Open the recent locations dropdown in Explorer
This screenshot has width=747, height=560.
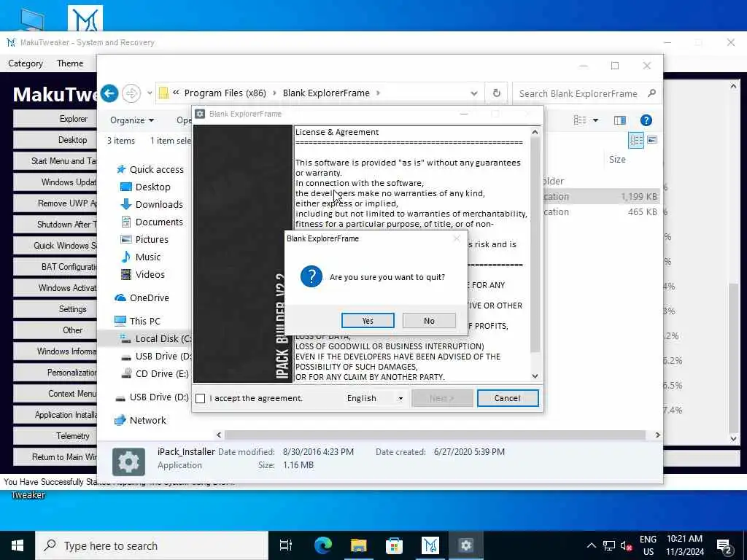[x=149, y=93]
